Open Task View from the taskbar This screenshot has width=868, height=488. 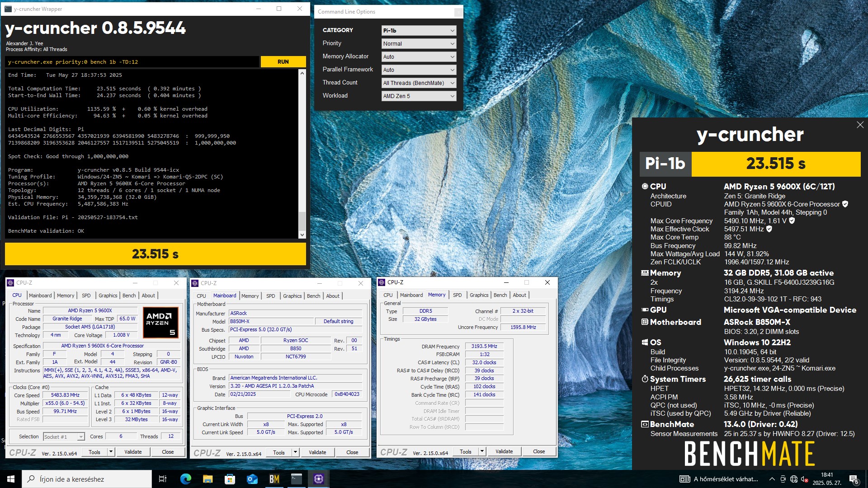(x=163, y=479)
